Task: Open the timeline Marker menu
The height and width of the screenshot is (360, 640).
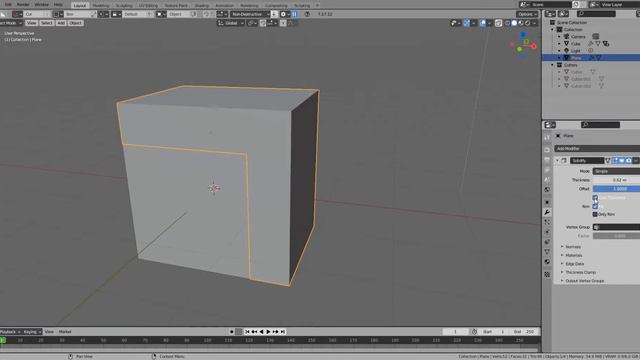Action: (x=65, y=332)
